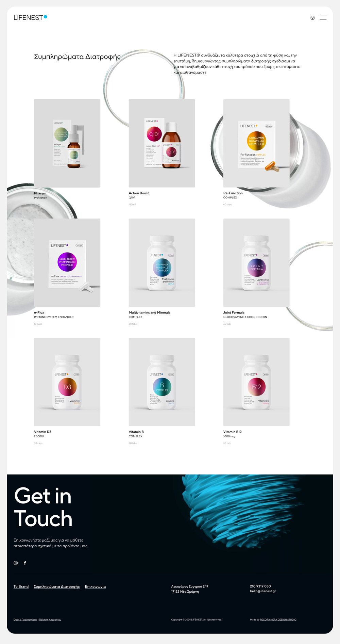Image resolution: width=340 pixels, height=644 pixels.
Task: Open the header Instagram icon
Action: pyautogui.click(x=312, y=18)
